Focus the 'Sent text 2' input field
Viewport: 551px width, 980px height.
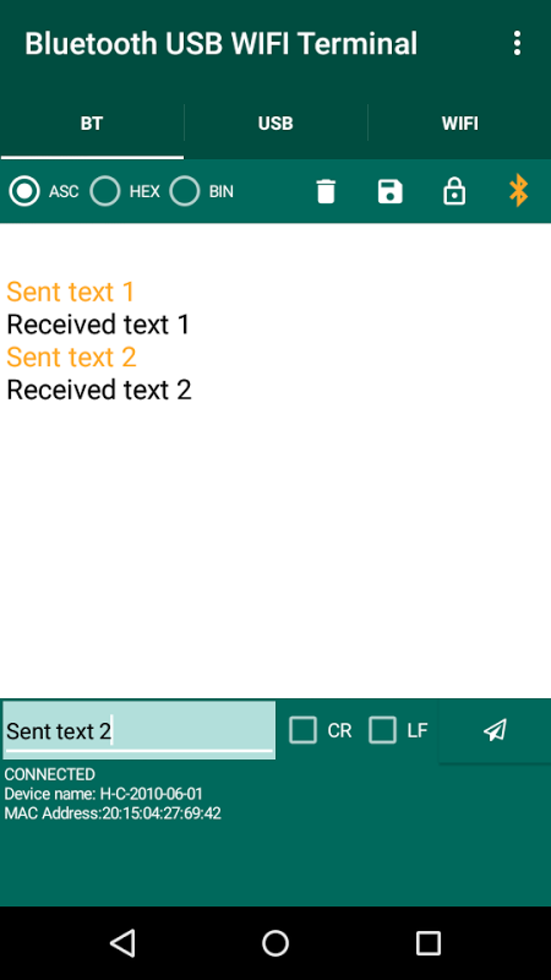[x=139, y=730]
